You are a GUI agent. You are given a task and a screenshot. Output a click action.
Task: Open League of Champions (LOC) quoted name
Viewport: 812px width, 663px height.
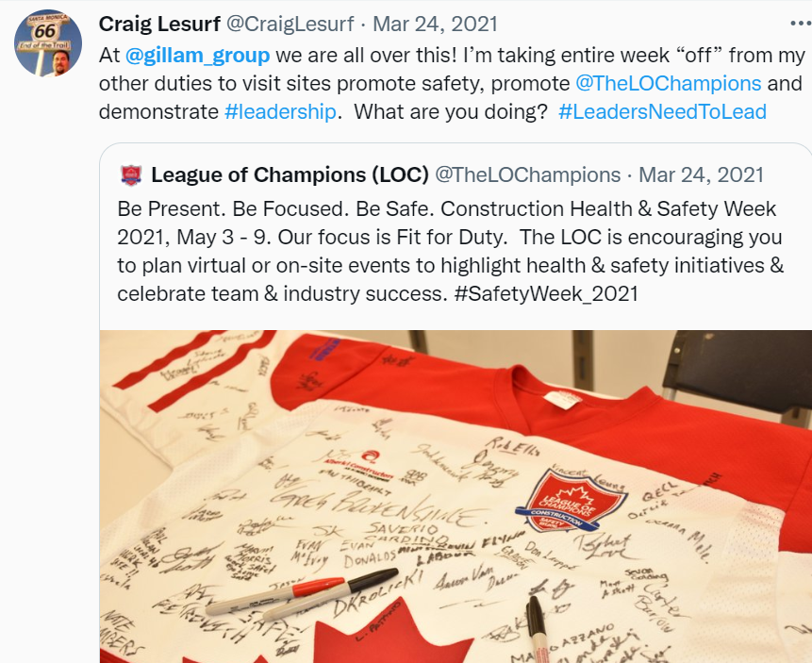pyautogui.click(x=290, y=175)
